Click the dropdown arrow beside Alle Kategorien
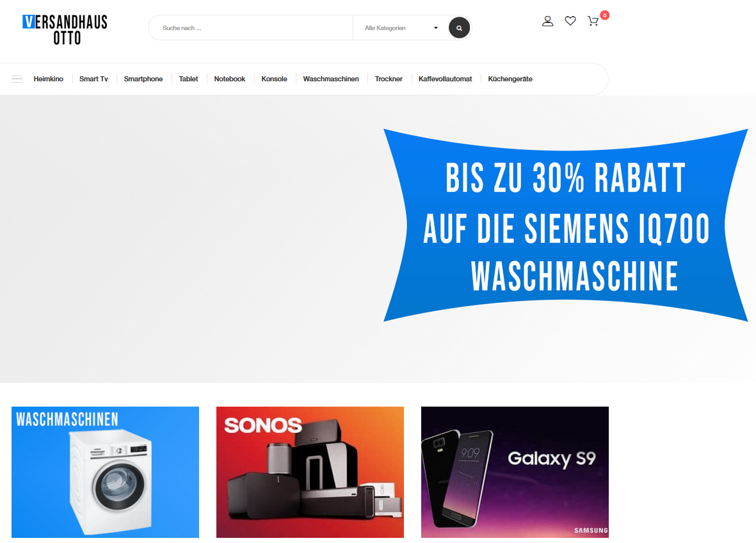 (x=436, y=28)
